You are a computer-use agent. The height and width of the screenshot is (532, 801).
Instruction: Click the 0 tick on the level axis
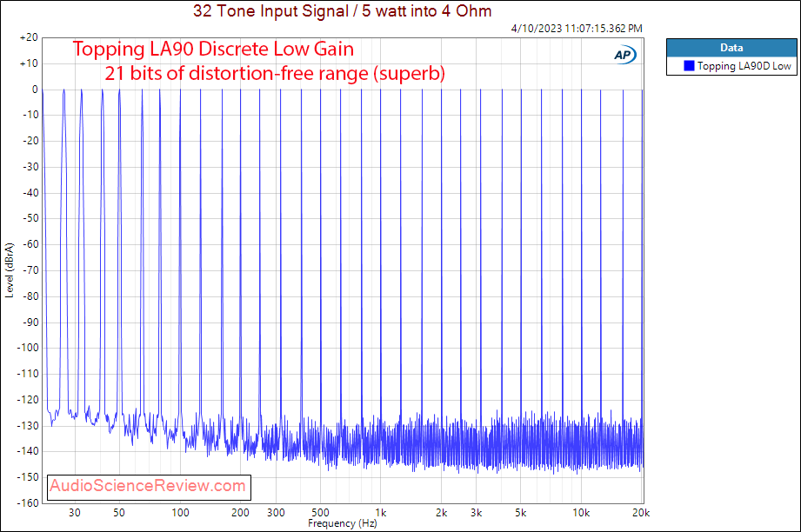(x=33, y=90)
